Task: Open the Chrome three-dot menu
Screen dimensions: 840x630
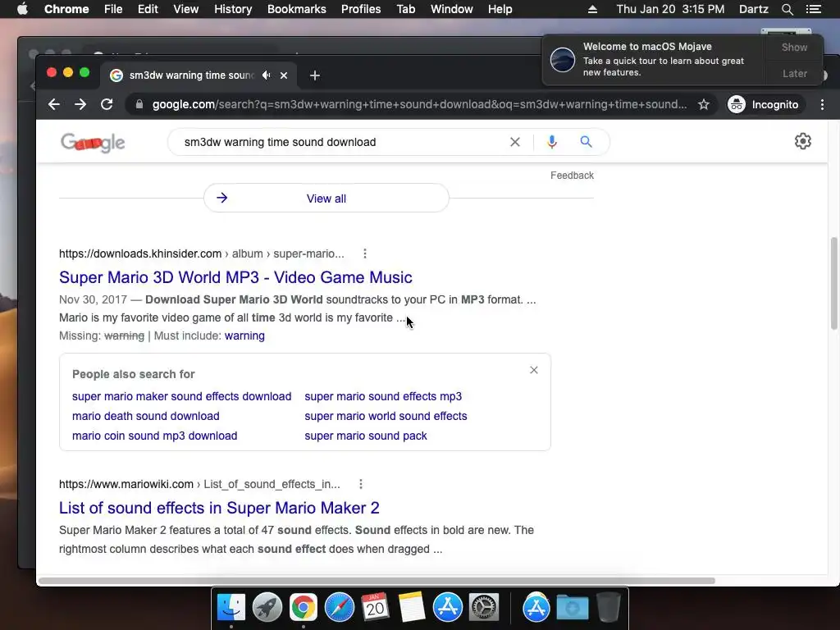Action: click(822, 104)
